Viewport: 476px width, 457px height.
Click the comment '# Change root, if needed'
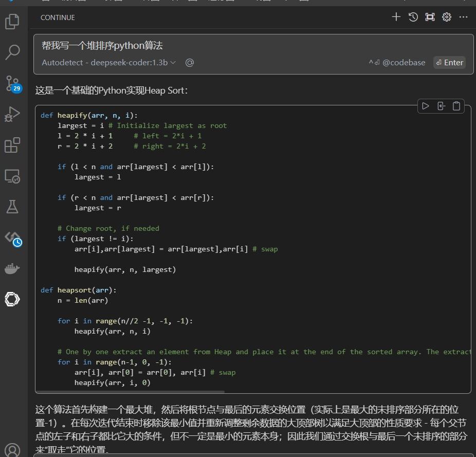108,228
